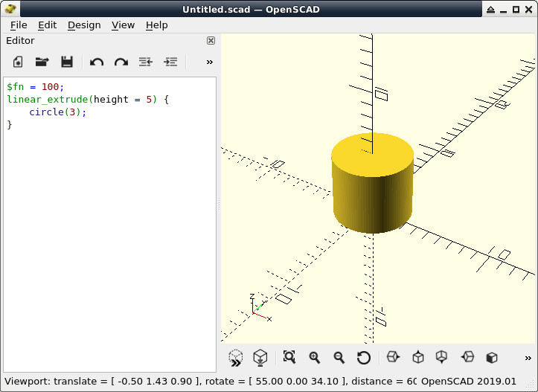
Task: Zoom in the 3D view
Action: pyautogui.click(x=314, y=357)
